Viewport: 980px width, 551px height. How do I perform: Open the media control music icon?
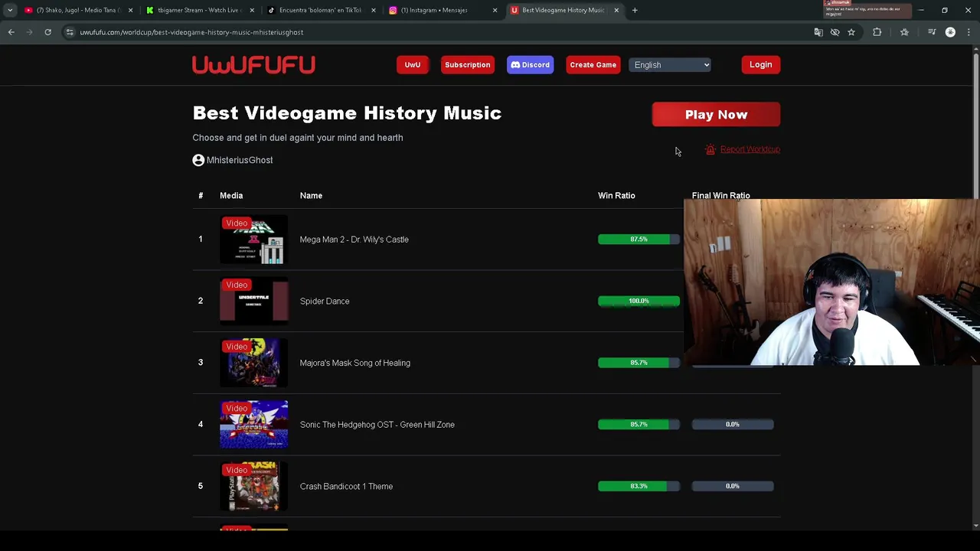pyautogui.click(x=932, y=32)
